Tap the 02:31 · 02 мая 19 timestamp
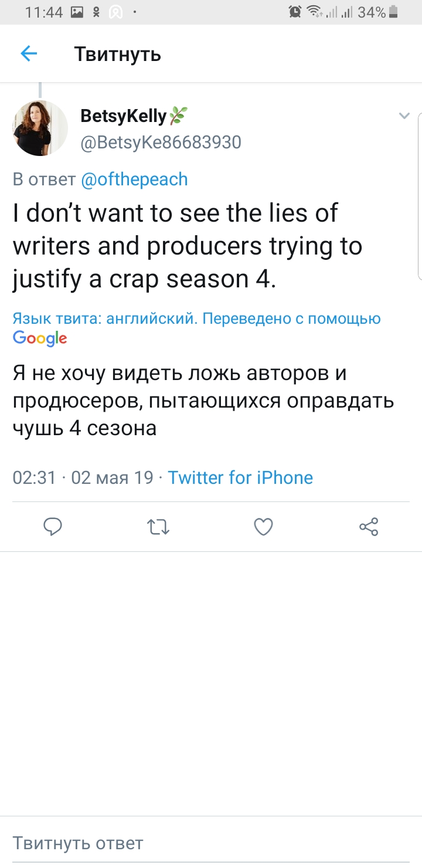Image resolution: width=422 pixels, height=868 pixels. 83,477
